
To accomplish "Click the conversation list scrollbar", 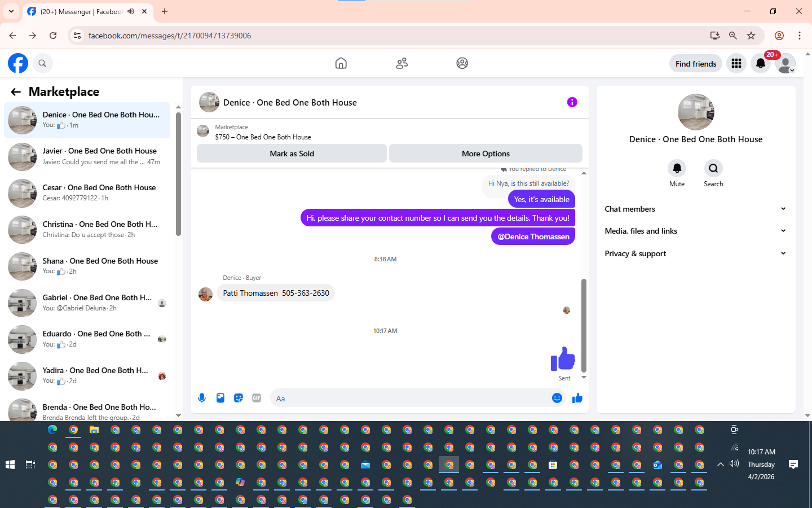I will point(178,174).
